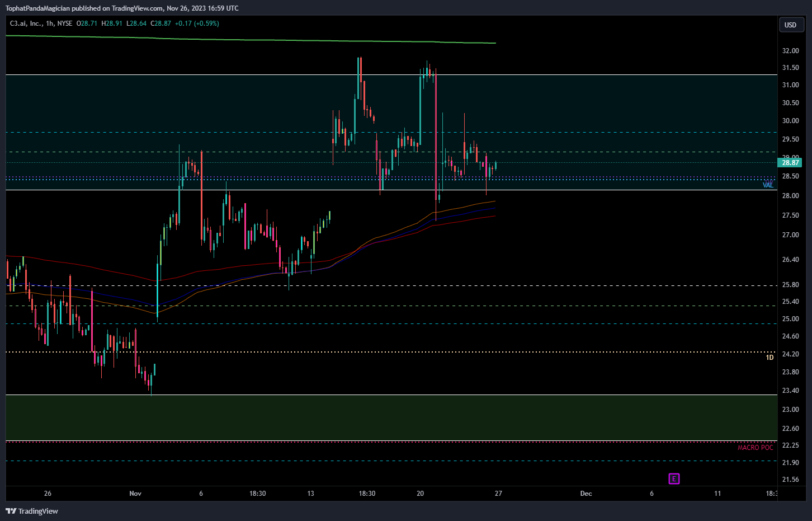Click the open value O28.71
This screenshot has width=812, height=521.
pos(87,24)
